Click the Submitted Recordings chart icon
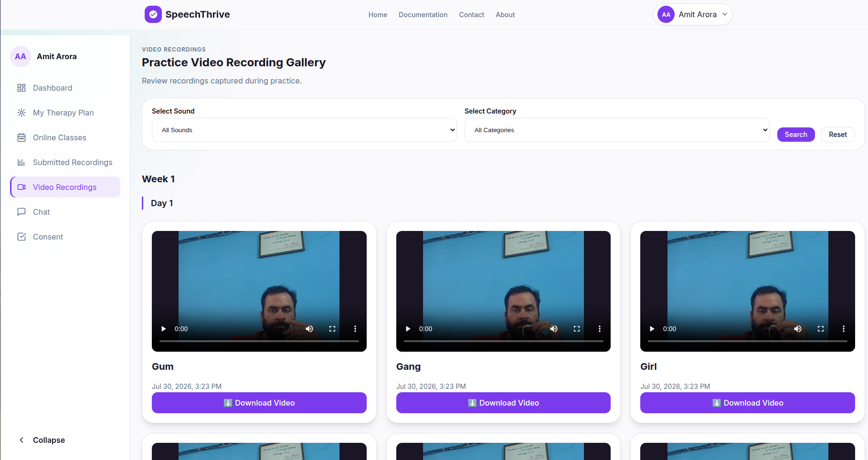The image size is (868, 460). (x=21, y=162)
